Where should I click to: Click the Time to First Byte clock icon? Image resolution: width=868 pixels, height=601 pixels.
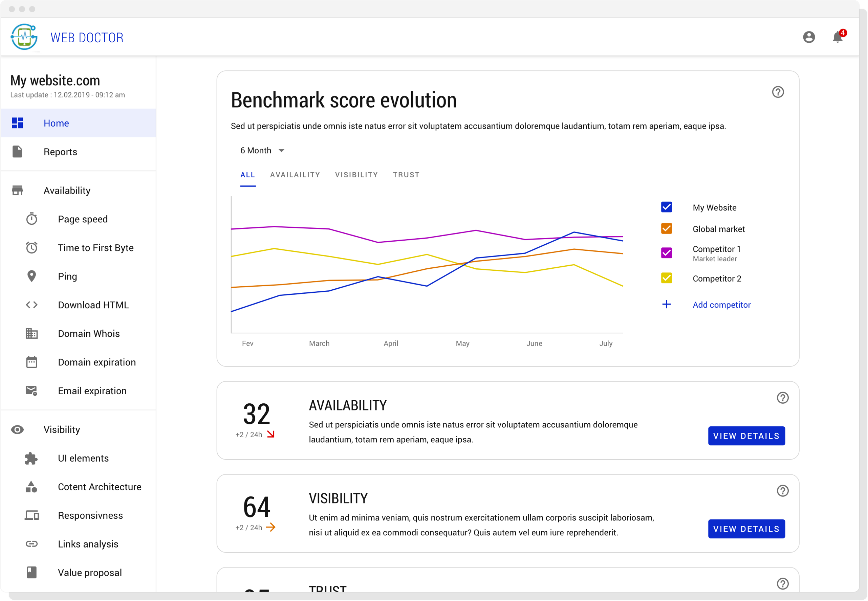coord(31,247)
